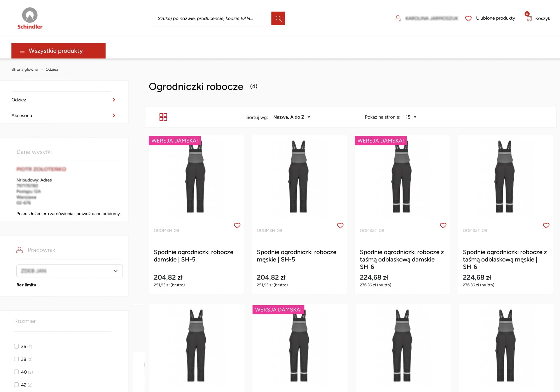Favorite ogrodniczki z taśmą odblaskową damskie SH-6

coord(443,225)
